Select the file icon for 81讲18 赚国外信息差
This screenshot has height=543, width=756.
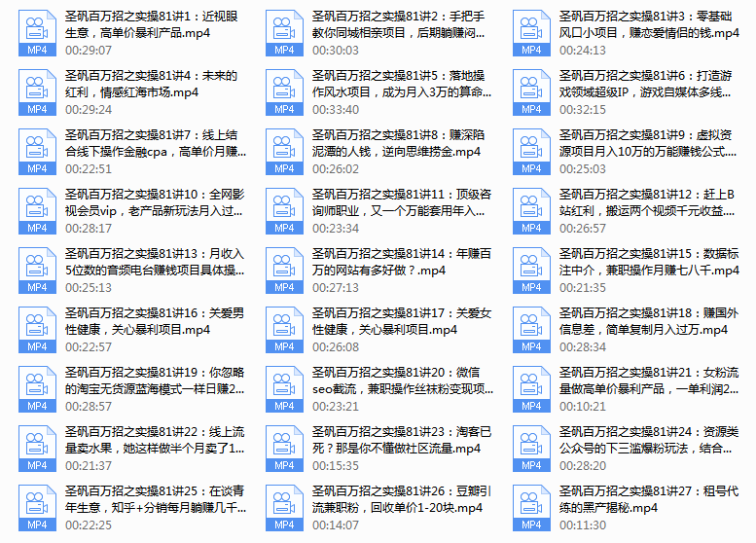click(531, 330)
